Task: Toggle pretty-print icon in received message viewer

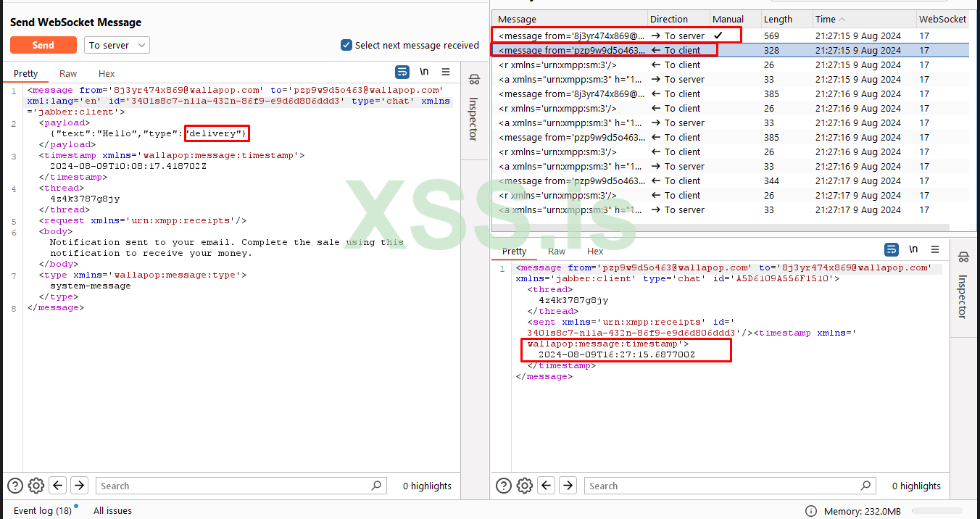Action: point(892,249)
